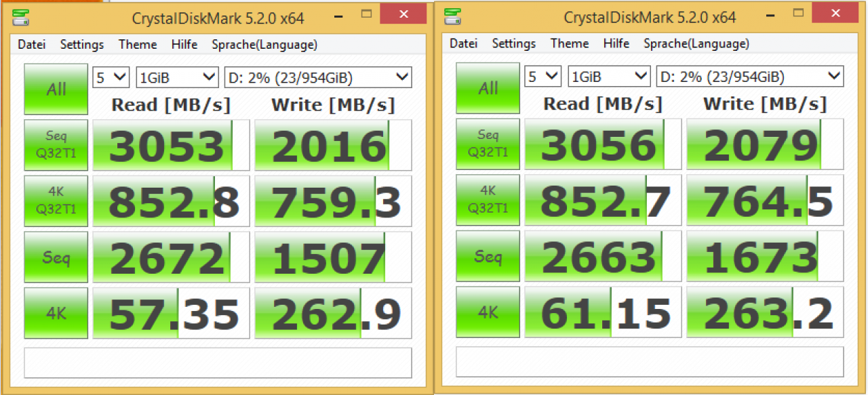Click the 1673 write result in right window

(x=765, y=256)
